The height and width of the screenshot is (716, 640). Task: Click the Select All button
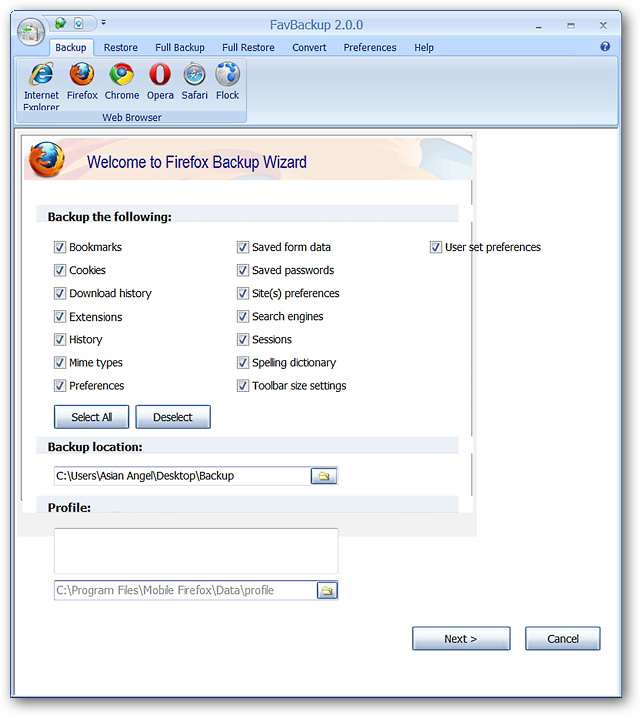coord(91,417)
